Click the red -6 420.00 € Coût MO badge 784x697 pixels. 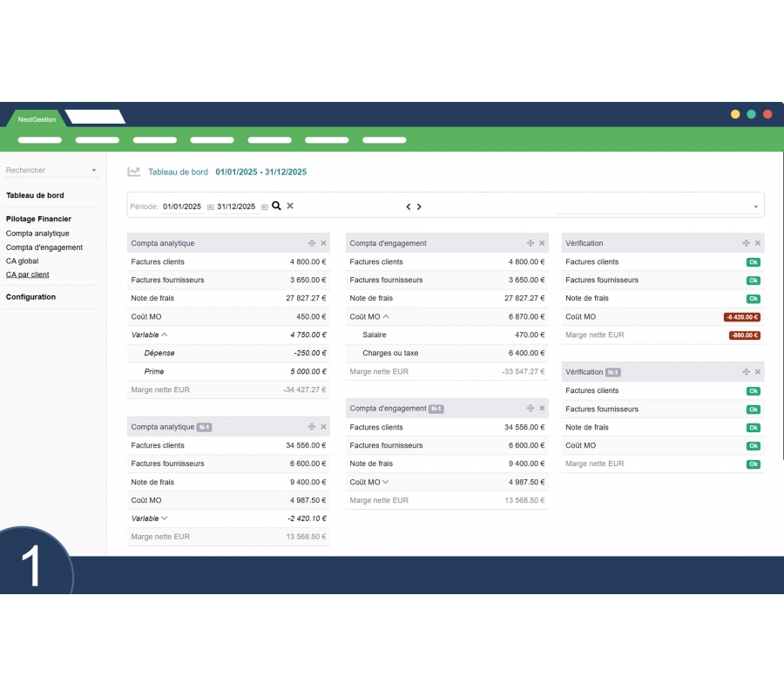tap(742, 317)
